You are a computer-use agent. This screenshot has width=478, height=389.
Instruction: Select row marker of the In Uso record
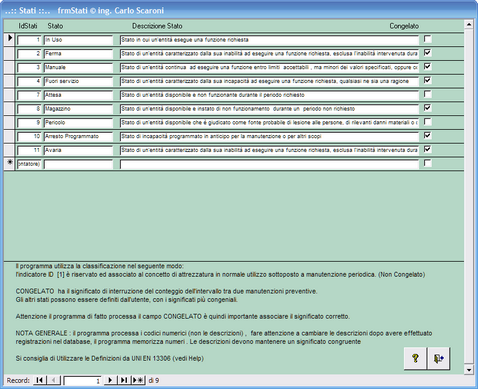[9, 40]
